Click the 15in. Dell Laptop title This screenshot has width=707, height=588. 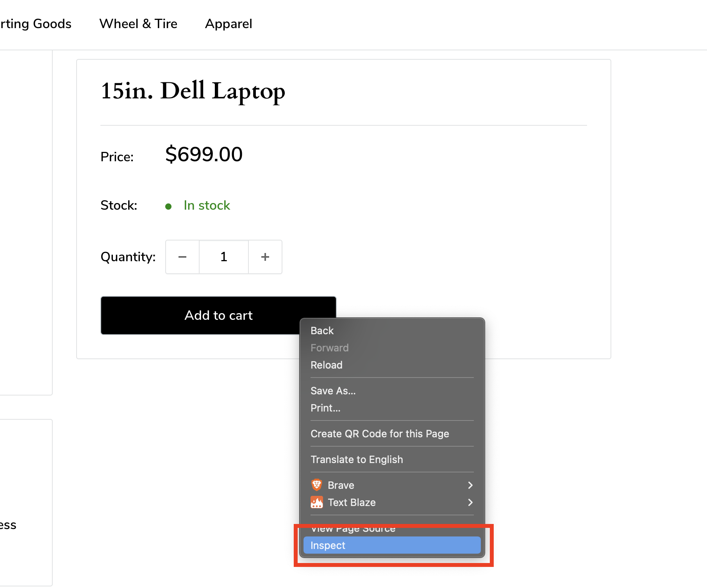point(193,91)
